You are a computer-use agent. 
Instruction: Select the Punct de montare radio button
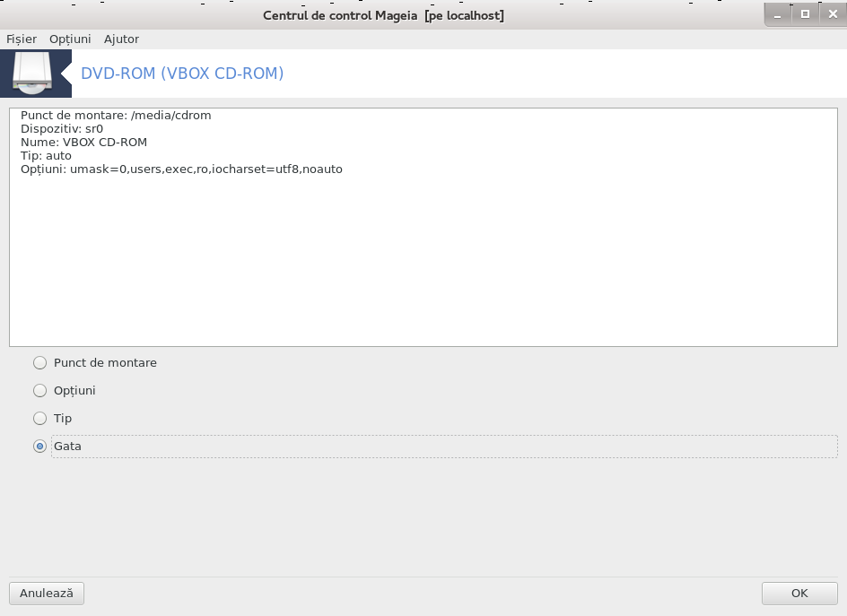[x=40, y=363]
